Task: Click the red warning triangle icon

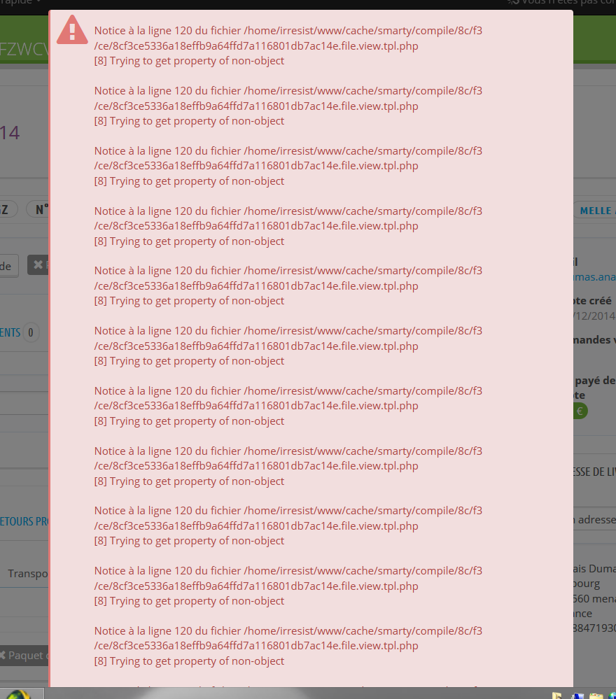Action: pyautogui.click(x=72, y=30)
